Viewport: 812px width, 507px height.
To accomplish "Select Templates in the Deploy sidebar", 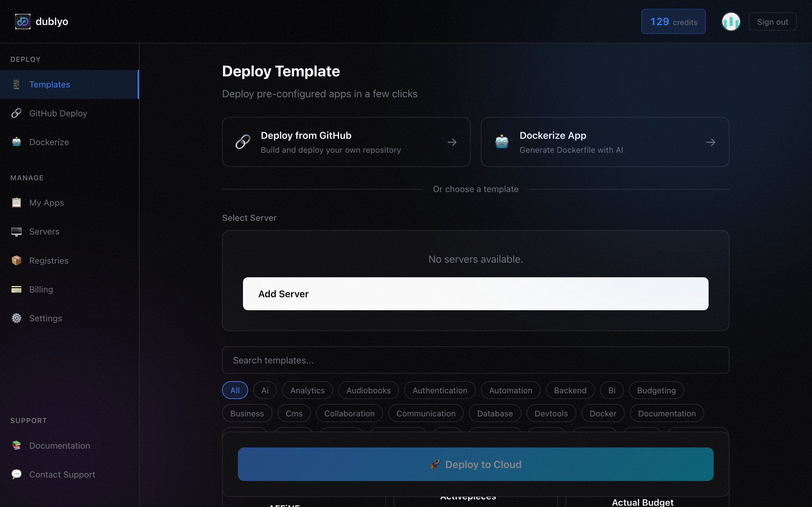I will [x=50, y=85].
